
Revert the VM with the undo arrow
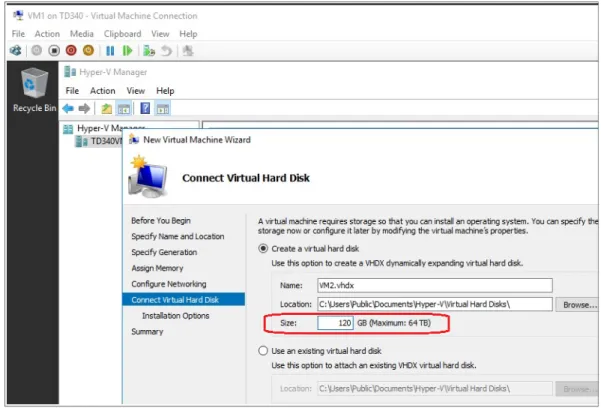pos(166,51)
